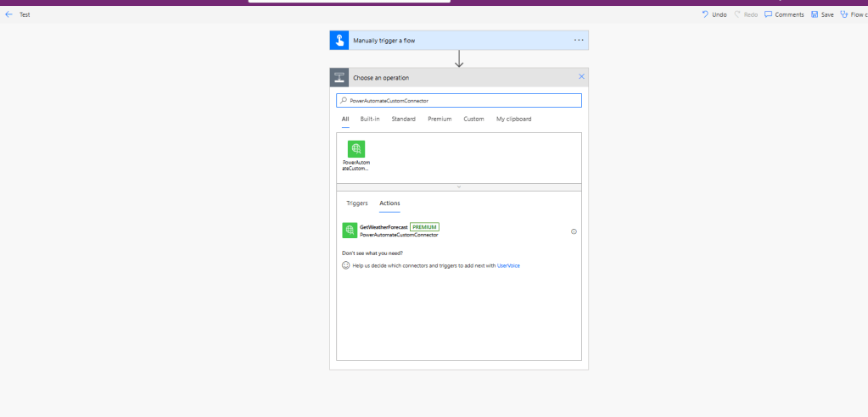
Task: Switch to the Custom tab
Action: click(473, 119)
